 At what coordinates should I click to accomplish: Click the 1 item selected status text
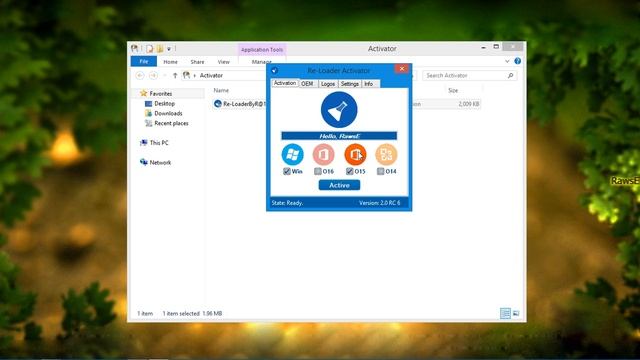tap(181, 313)
